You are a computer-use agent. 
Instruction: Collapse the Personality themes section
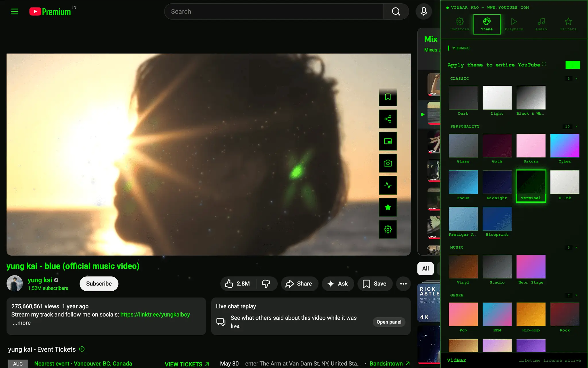576,126
